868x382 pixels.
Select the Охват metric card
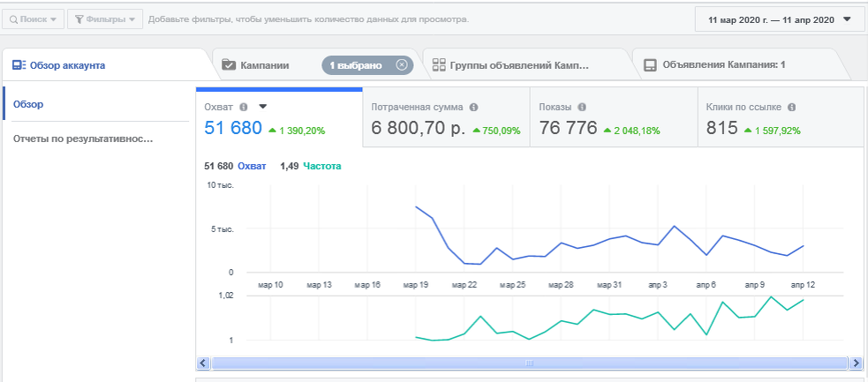279,117
